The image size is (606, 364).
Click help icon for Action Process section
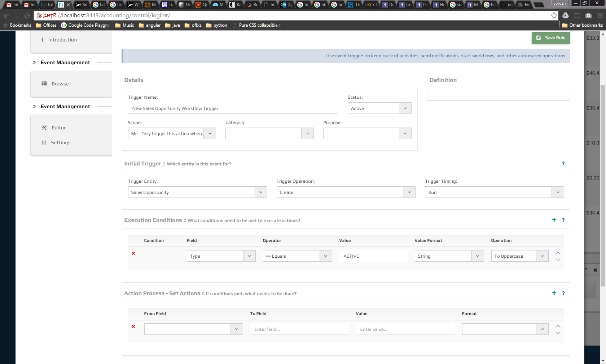(563, 293)
